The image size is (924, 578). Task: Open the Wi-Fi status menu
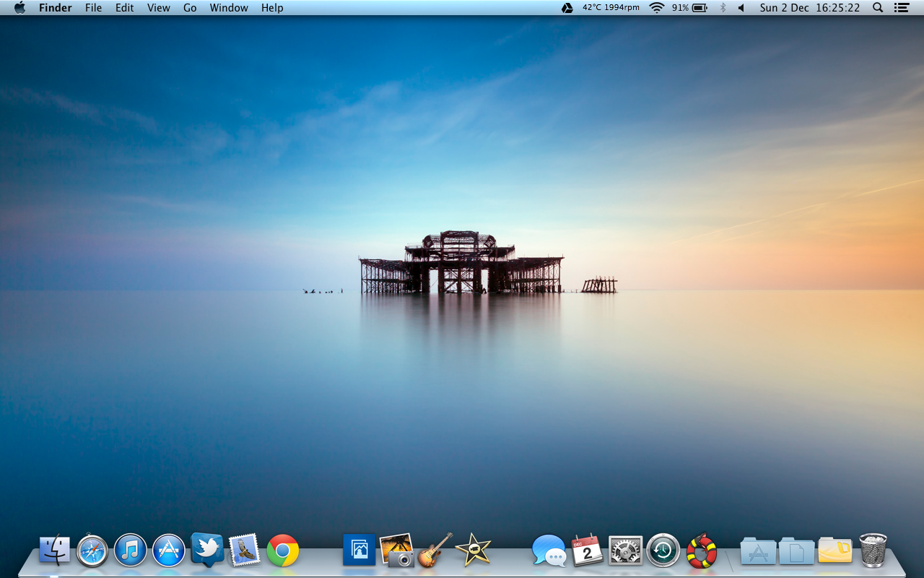tap(656, 8)
